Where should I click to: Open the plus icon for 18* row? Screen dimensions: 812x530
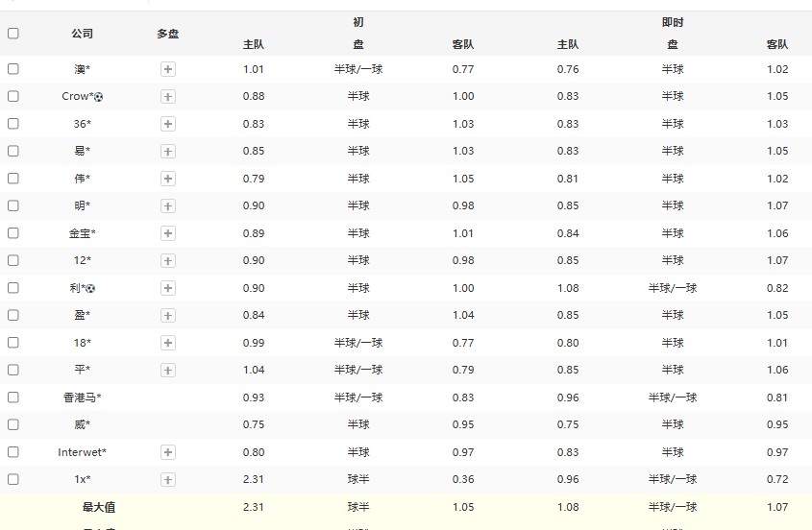pyautogui.click(x=168, y=343)
